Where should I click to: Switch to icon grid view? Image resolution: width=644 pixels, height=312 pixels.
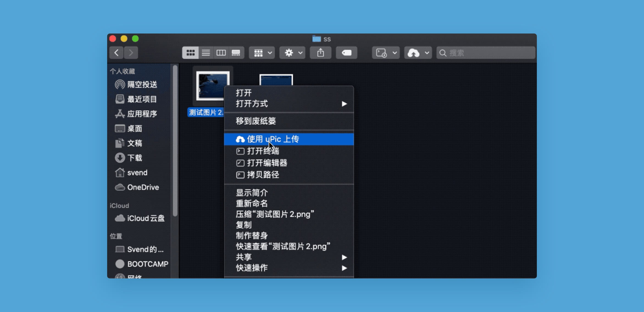coord(190,53)
